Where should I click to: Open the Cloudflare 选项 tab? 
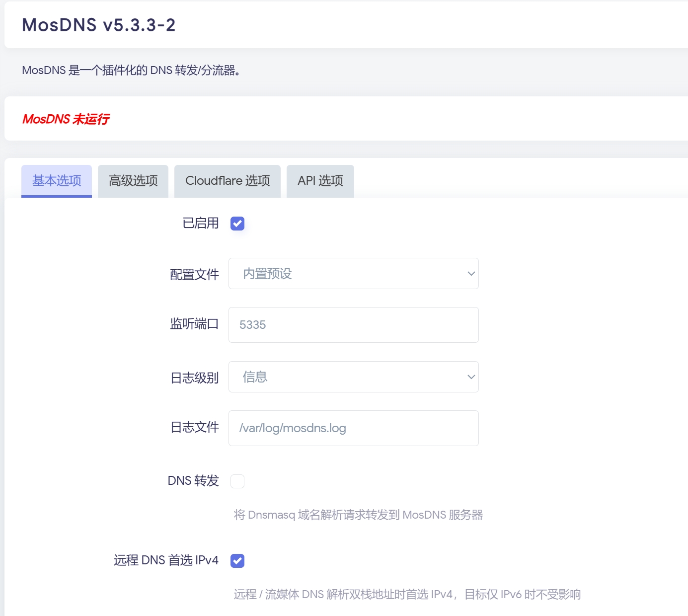click(x=228, y=181)
